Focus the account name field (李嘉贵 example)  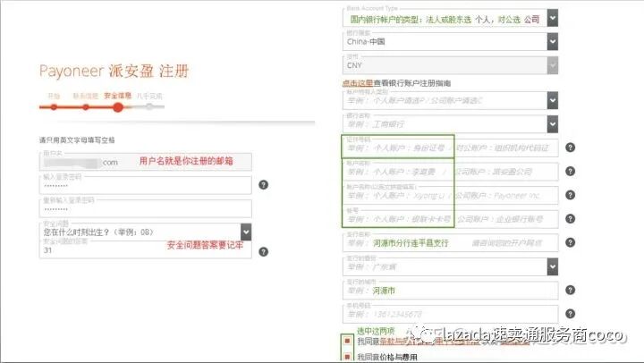[450, 172]
